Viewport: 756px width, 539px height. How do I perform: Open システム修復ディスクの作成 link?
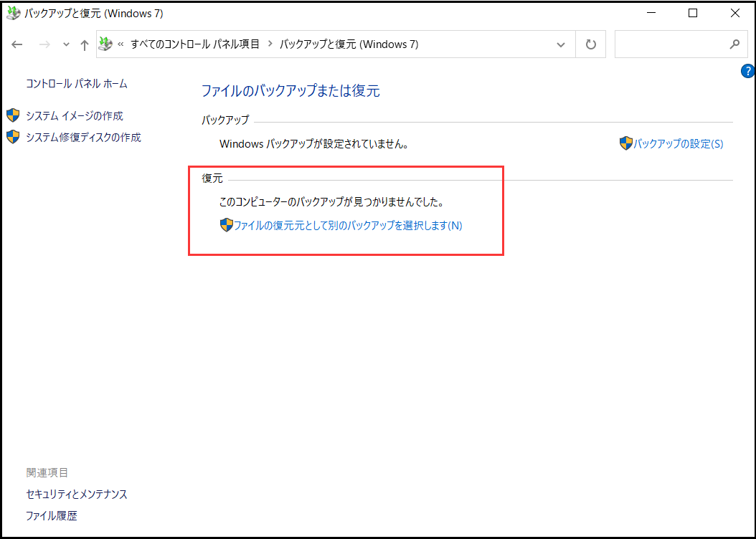click(83, 138)
